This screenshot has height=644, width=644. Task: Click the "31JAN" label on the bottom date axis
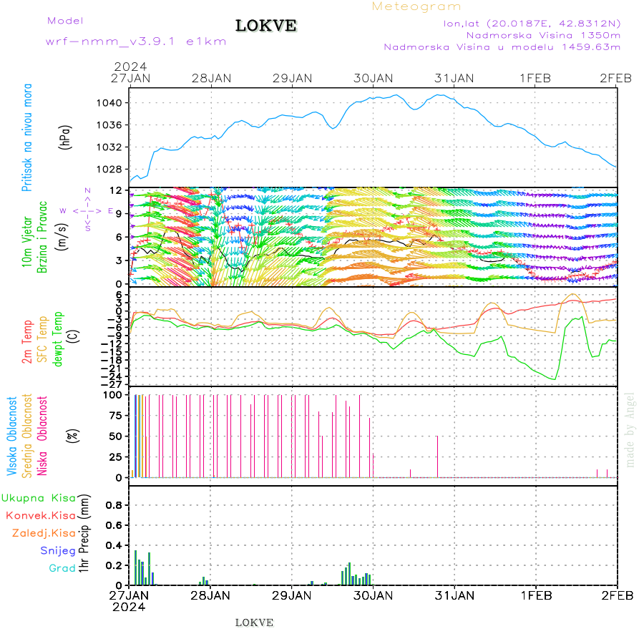tap(454, 596)
